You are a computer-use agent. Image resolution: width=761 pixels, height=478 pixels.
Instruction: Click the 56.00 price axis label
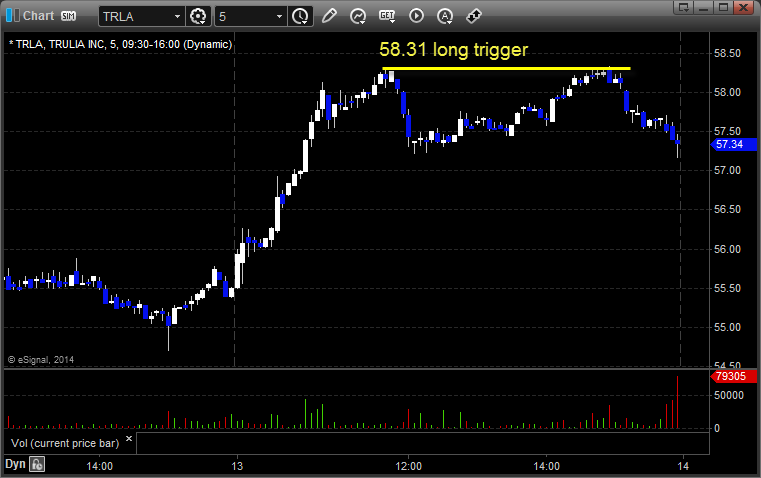click(728, 249)
